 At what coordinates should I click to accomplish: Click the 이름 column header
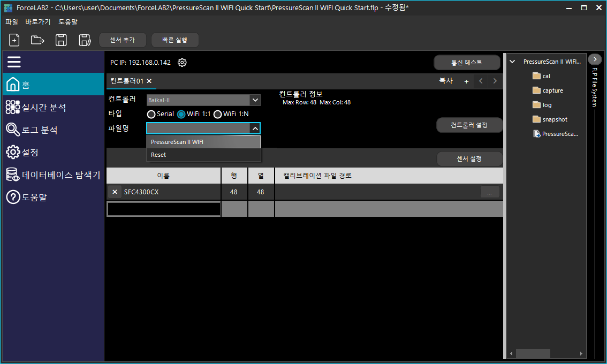(163, 176)
